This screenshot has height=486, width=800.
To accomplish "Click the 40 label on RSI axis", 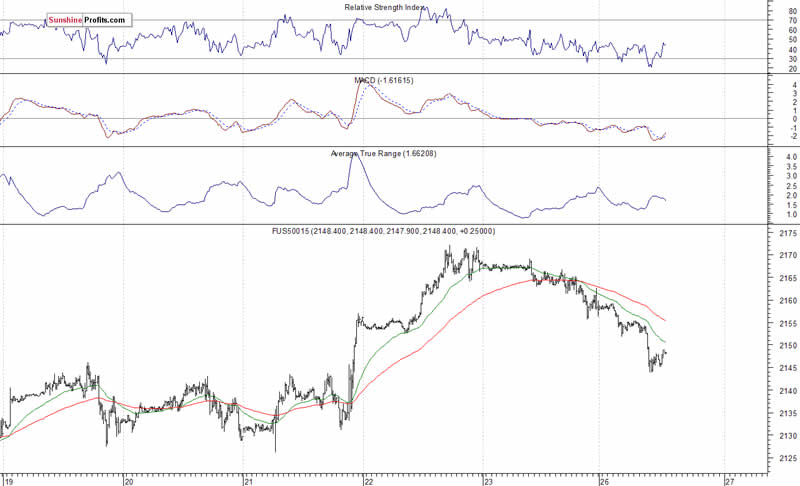I will click(x=793, y=49).
